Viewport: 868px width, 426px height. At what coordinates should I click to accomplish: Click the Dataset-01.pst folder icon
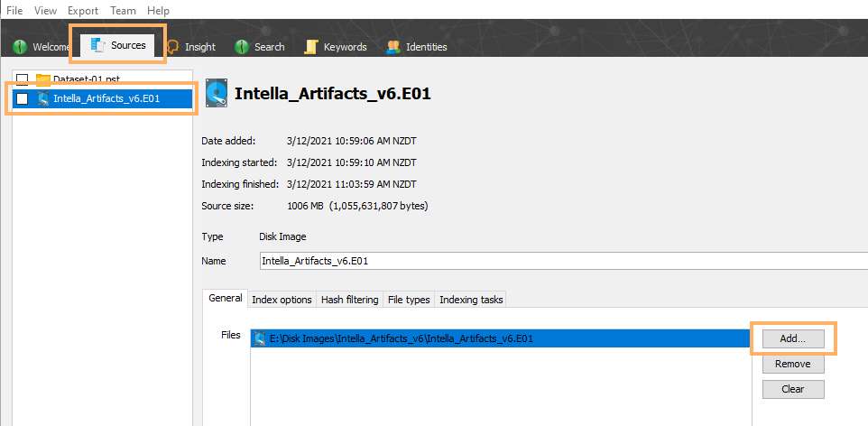pyautogui.click(x=42, y=79)
